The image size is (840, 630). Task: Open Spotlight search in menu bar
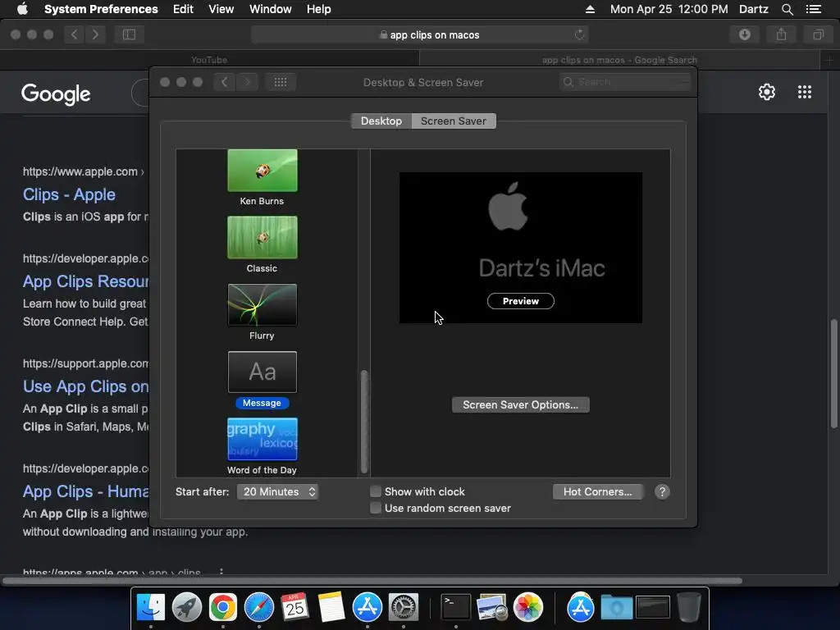point(787,9)
